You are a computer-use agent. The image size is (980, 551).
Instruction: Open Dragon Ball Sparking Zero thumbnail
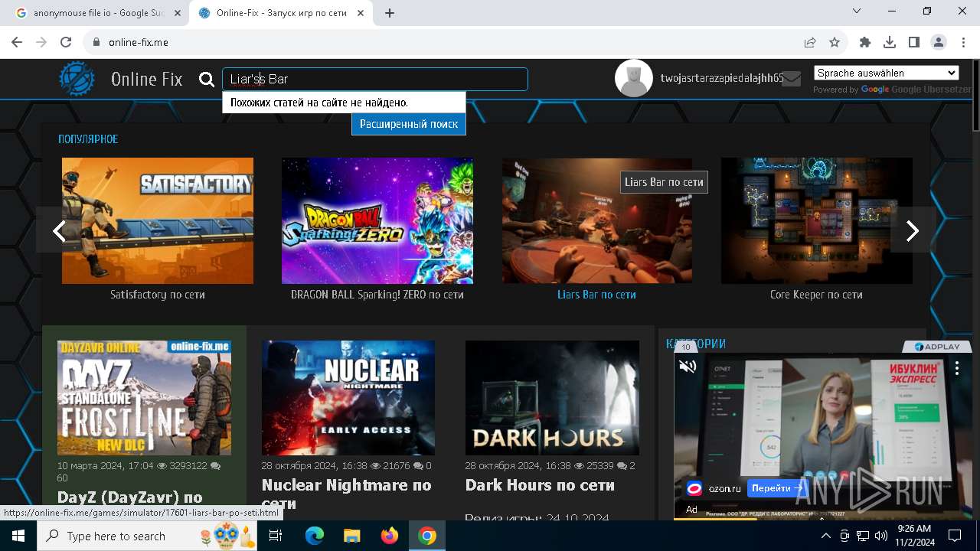(x=377, y=220)
